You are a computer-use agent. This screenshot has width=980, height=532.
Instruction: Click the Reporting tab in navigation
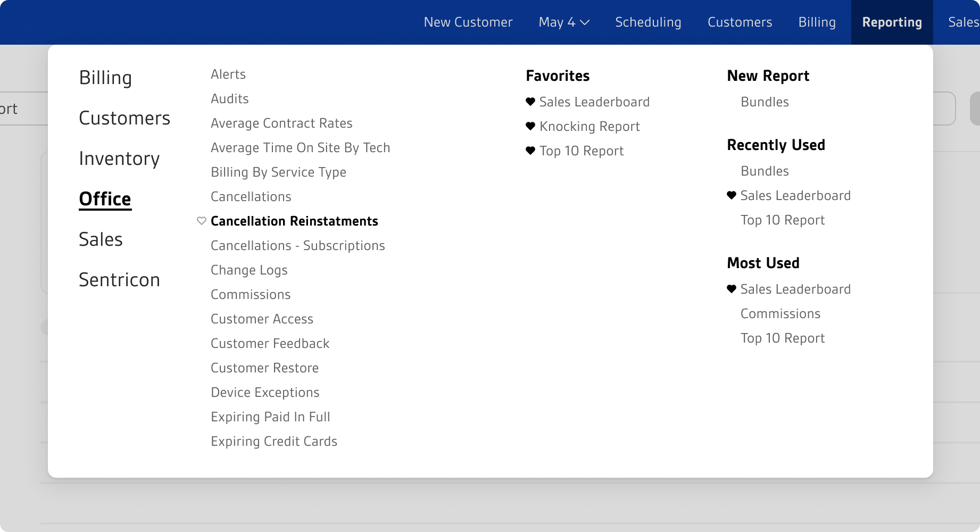892,22
